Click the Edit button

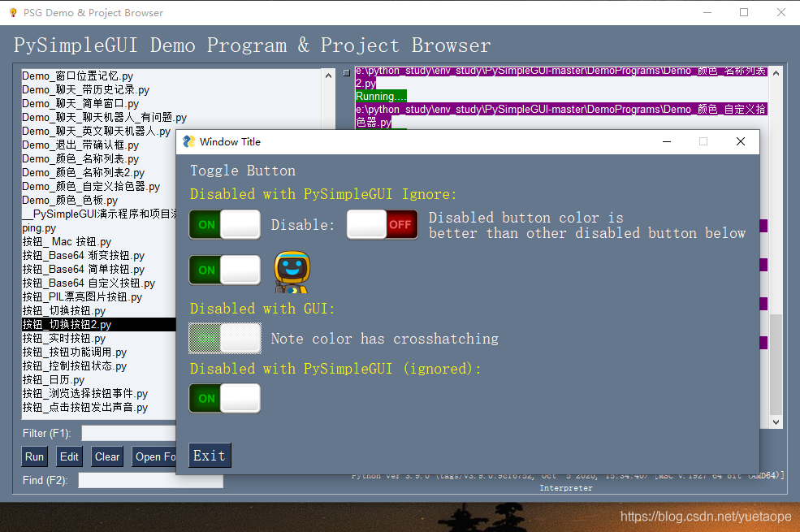69,456
